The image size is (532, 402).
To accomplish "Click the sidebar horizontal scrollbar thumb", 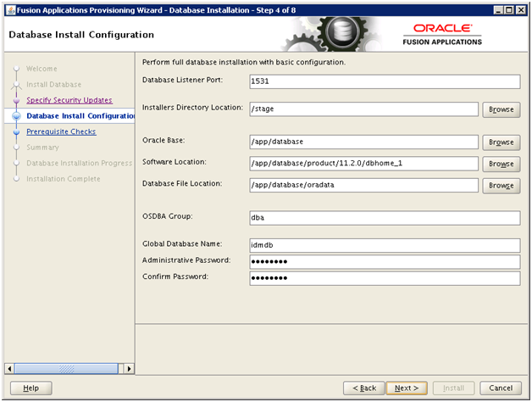I will (66, 369).
